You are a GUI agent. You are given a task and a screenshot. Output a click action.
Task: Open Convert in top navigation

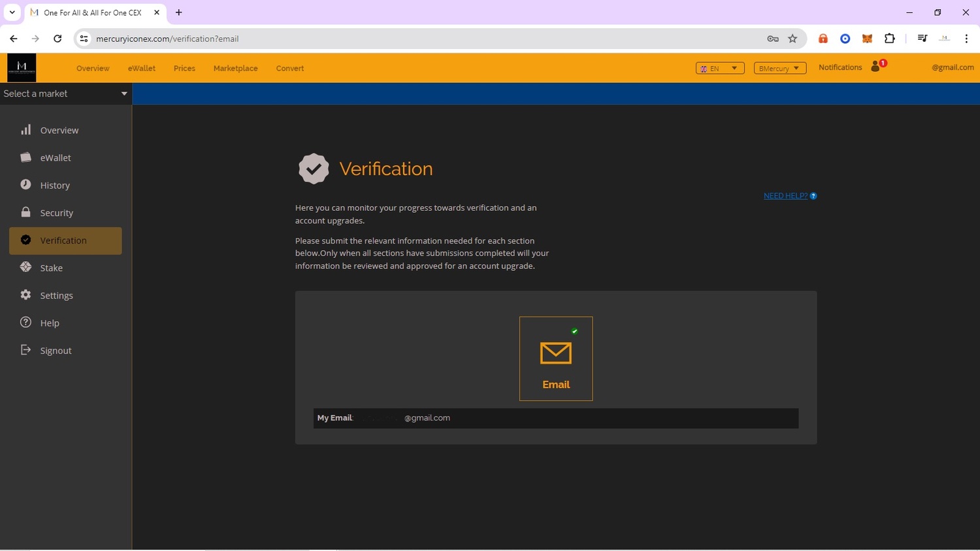tap(290, 68)
